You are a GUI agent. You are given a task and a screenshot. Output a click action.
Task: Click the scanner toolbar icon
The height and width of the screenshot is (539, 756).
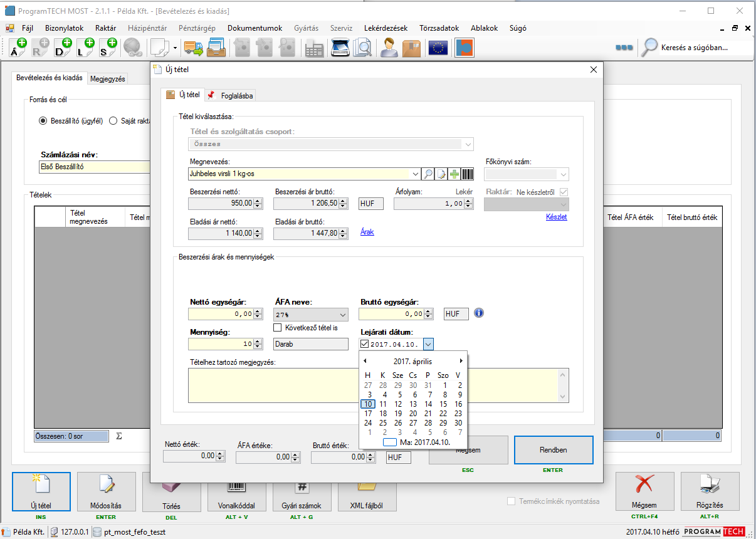coord(340,48)
